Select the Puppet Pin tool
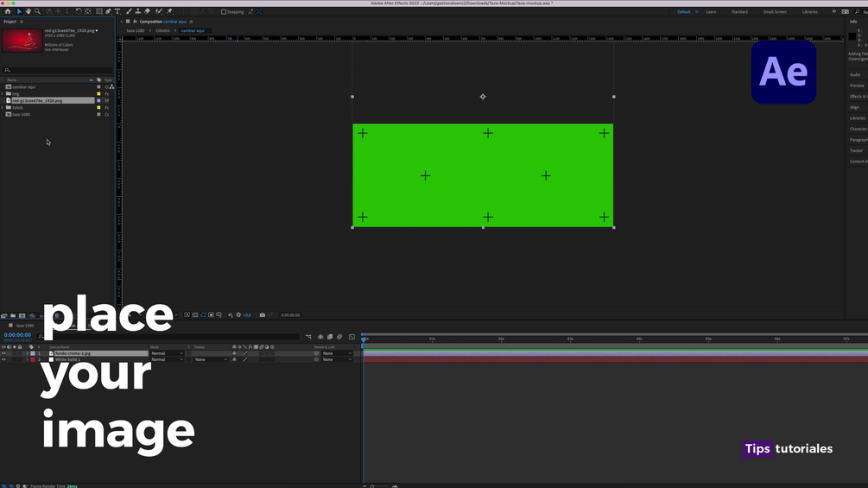Viewport: 868px width, 488px height. pos(169,11)
